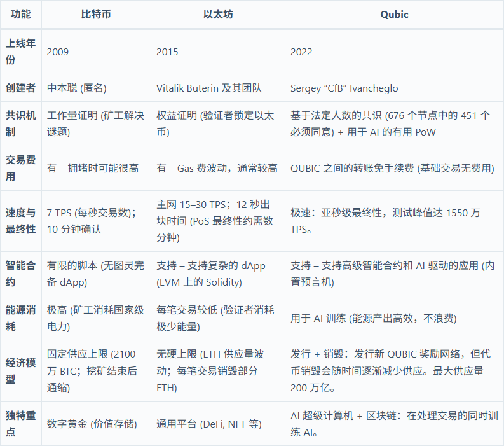Click the 2022 launch year cell
The height and width of the screenshot is (446, 504).
[x=301, y=52]
